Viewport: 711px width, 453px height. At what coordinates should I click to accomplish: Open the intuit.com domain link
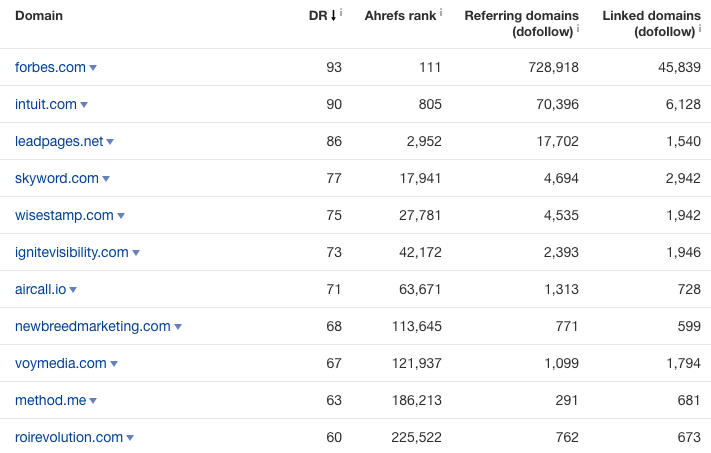pyautogui.click(x=46, y=104)
